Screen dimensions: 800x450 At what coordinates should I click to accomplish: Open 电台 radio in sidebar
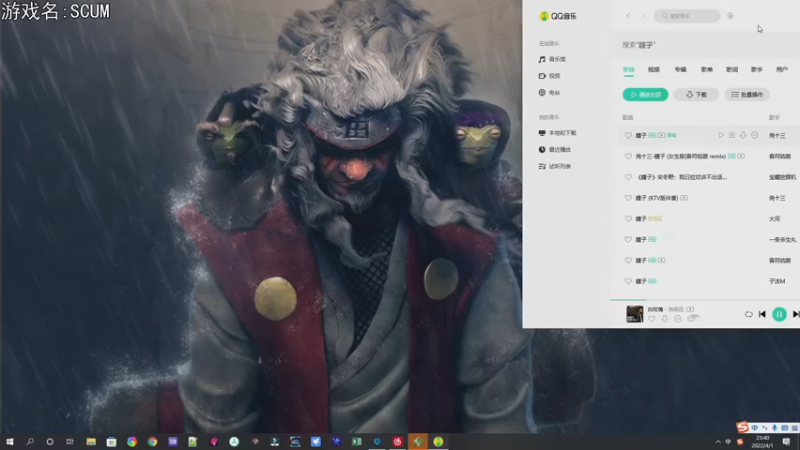pos(549,93)
